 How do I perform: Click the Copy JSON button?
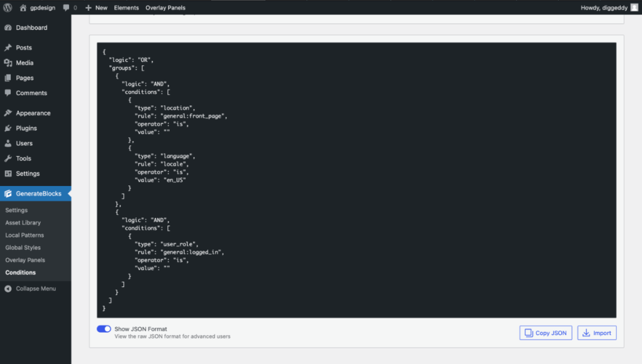pyautogui.click(x=546, y=333)
